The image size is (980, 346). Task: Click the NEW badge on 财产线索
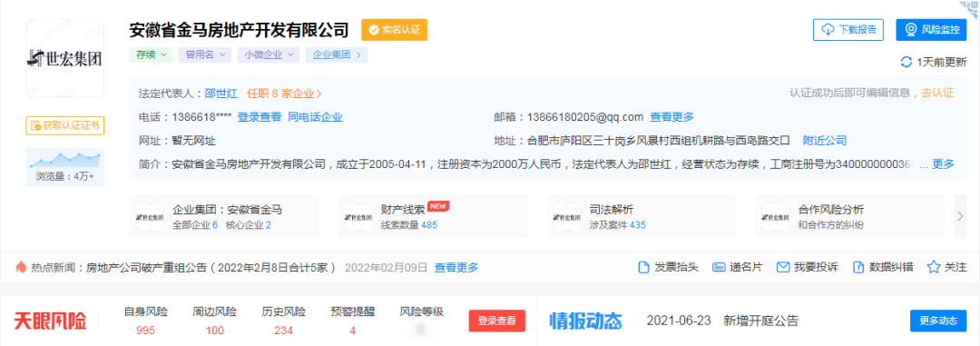[439, 206]
